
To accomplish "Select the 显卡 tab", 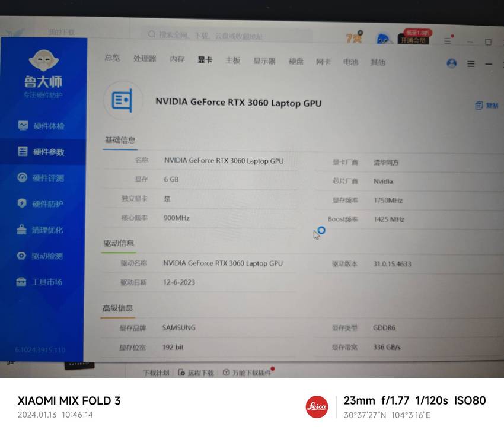I will click(205, 60).
